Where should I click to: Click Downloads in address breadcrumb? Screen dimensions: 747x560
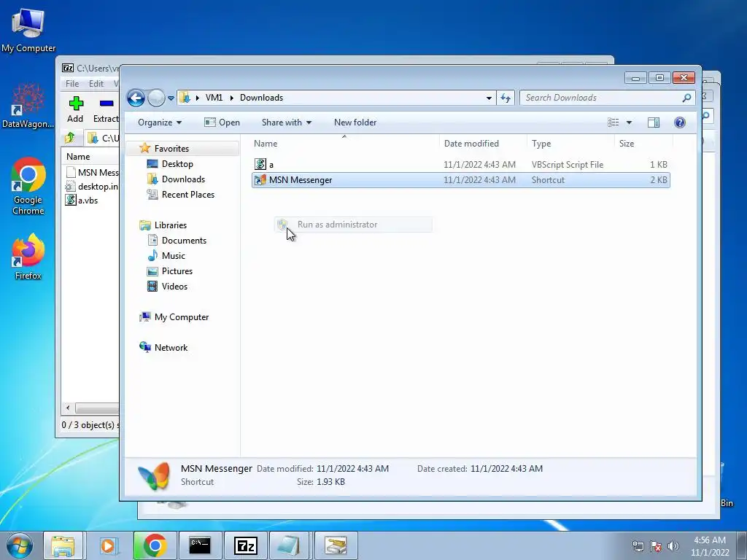point(262,98)
